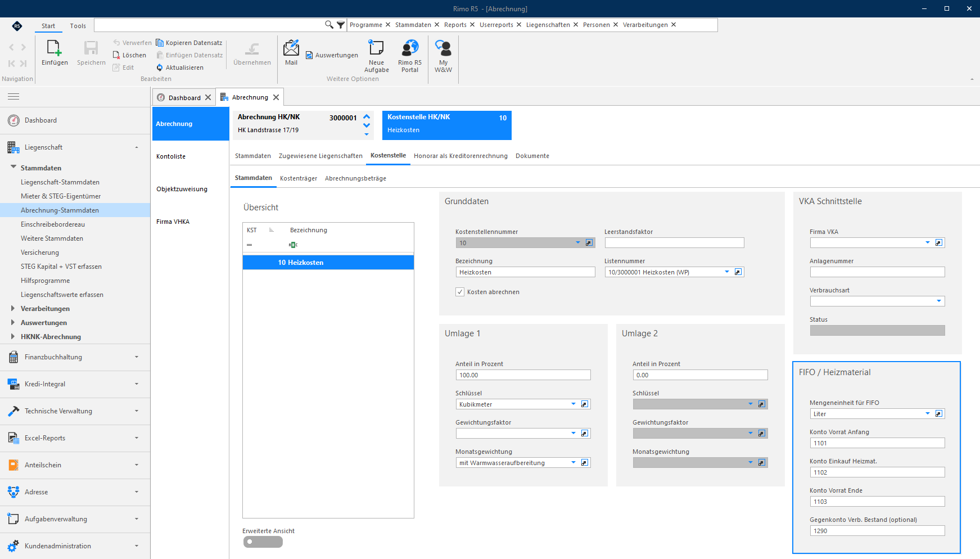Click the Einfügen icon in ribbon
Image resolution: width=980 pixels, height=559 pixels.
[55, 48]
